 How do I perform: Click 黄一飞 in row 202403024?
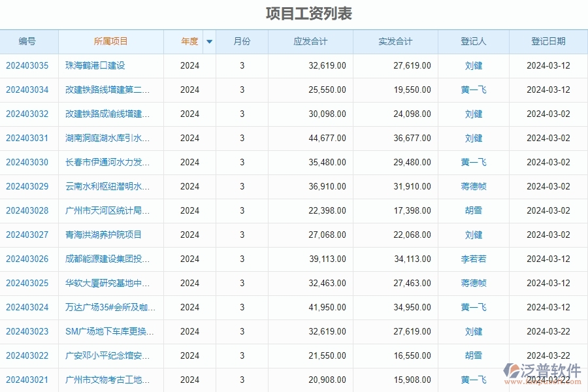(473, 307)
